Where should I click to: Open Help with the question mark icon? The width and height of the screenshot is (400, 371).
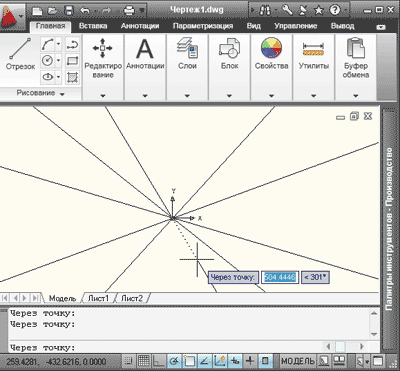click(335, 10)
